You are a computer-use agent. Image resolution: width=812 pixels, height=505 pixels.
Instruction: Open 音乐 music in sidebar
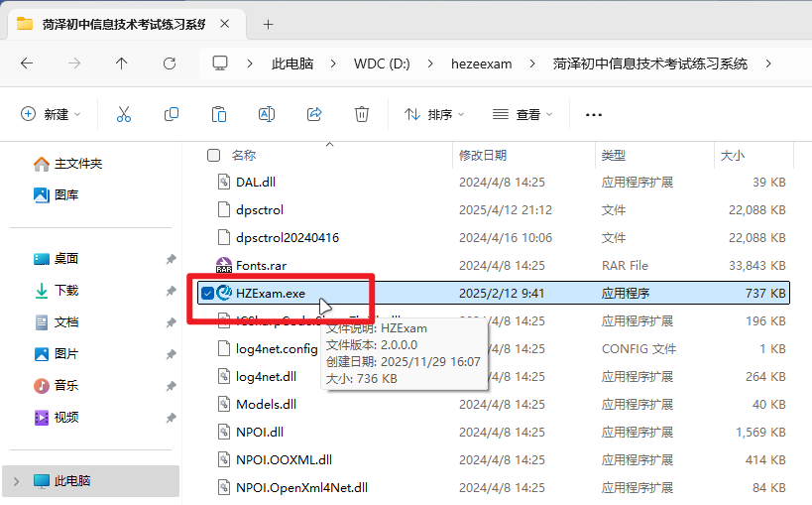pos(56,385)
